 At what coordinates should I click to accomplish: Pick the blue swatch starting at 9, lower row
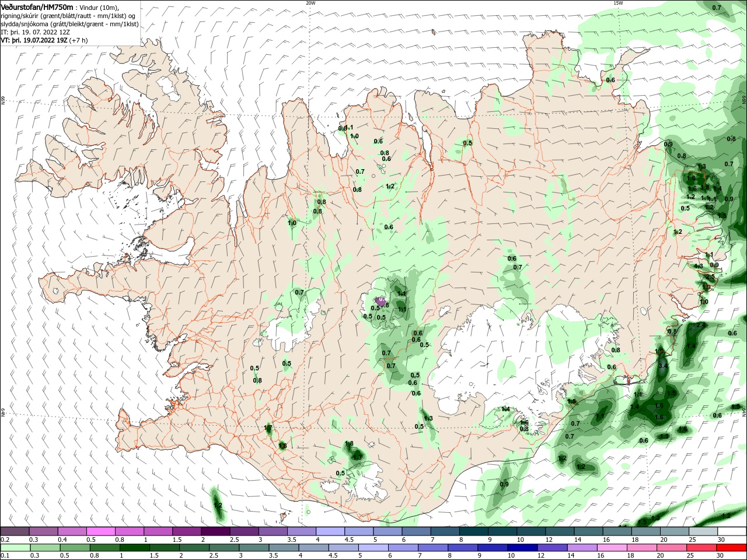491,547
